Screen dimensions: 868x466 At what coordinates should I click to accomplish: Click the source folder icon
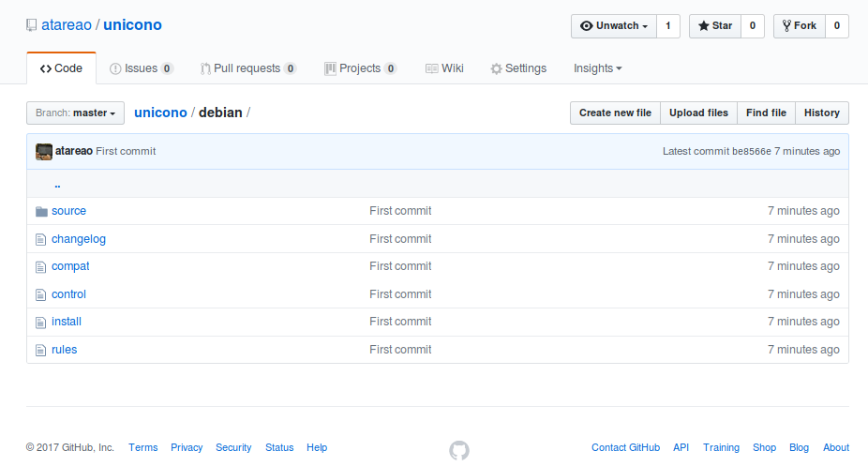tap(41, 211)
